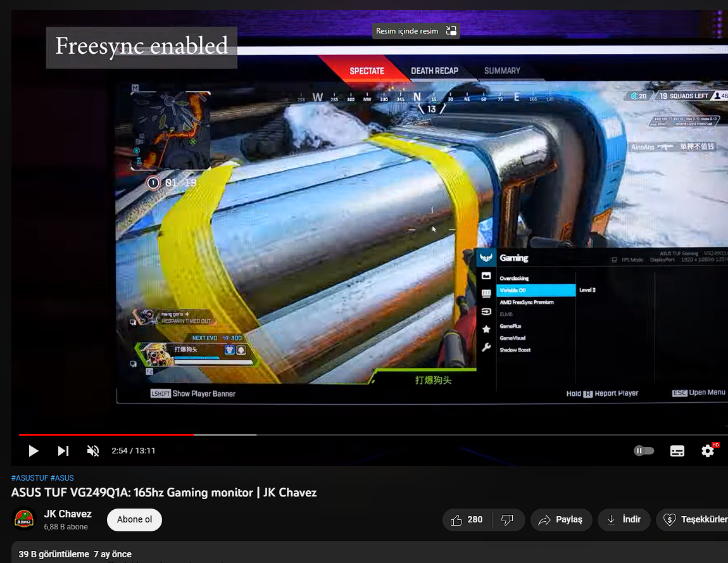Click the TUF Gaming logo icon in OSD

(x=486, y=257)
